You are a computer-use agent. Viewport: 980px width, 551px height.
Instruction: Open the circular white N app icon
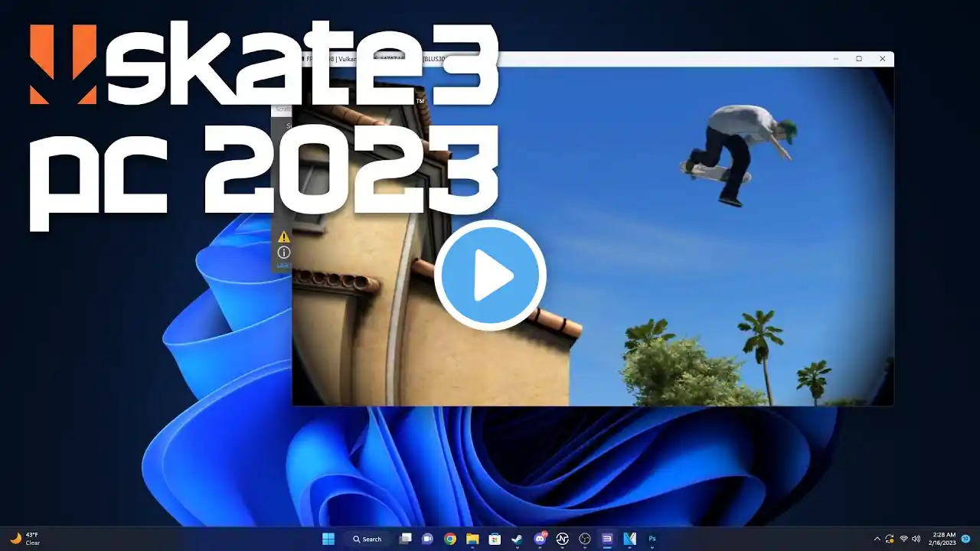[x=563, y=539]
